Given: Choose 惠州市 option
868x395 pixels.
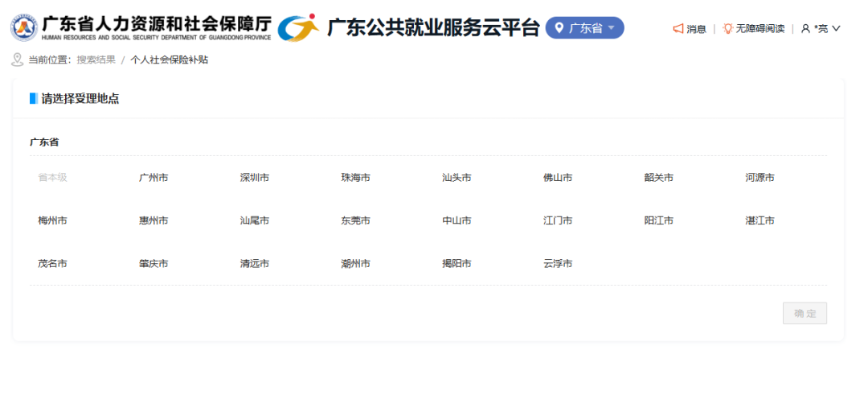Looking at the screenshot, I should 154,220.
